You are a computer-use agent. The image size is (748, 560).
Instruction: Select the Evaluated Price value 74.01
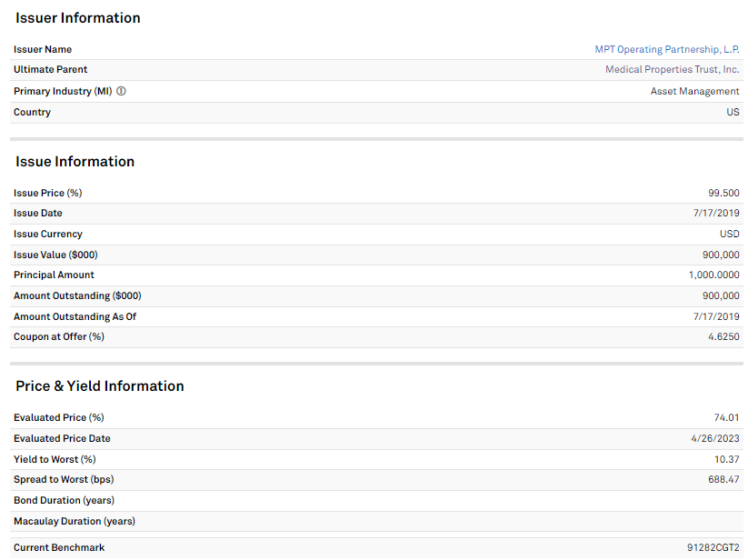click(x=726, y=418)
